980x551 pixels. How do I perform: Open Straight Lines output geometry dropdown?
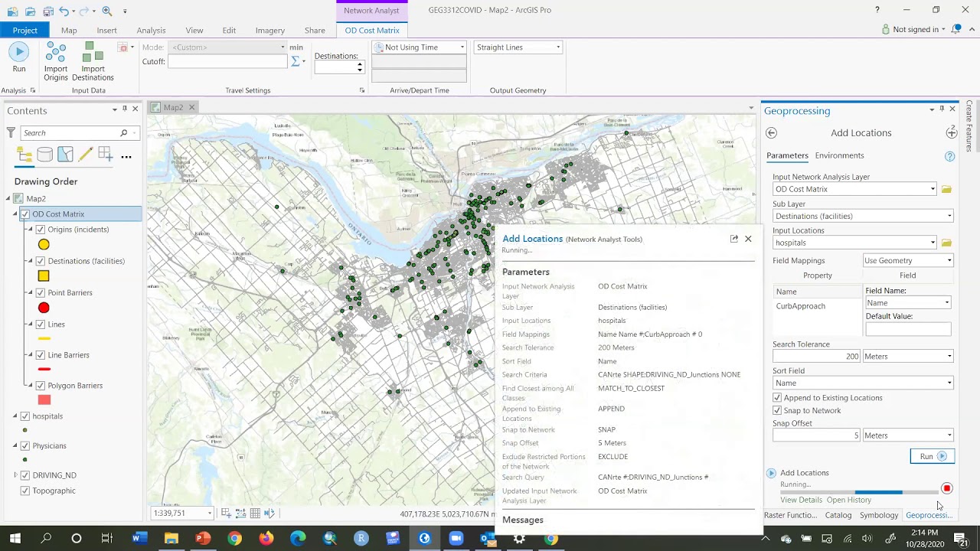518,47
